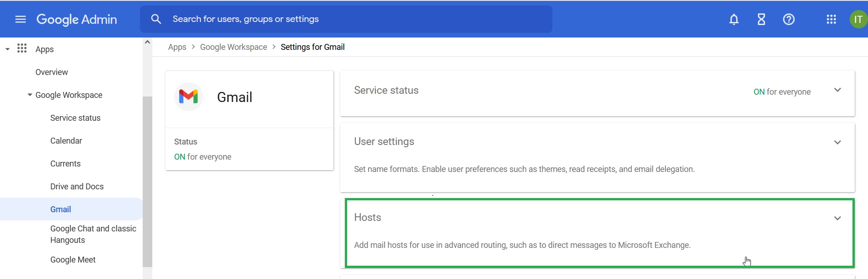Select Apps in the sidebar
The width and height of the screenshot is (868, 279).
click(x=44, y=49)
